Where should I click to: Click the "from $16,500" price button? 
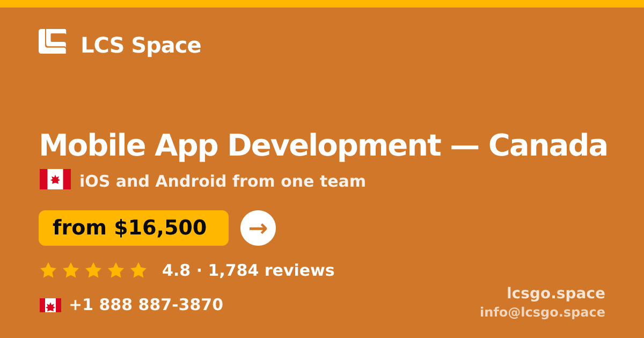[x=134, y=228]
